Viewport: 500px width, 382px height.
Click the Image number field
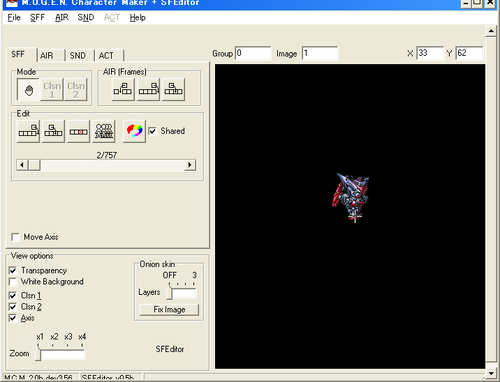tap(320, 53)
